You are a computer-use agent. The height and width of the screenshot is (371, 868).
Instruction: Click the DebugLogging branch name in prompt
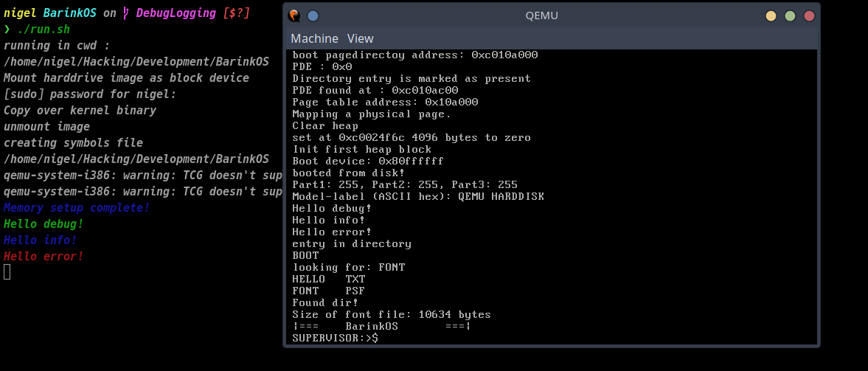point(176,13)
